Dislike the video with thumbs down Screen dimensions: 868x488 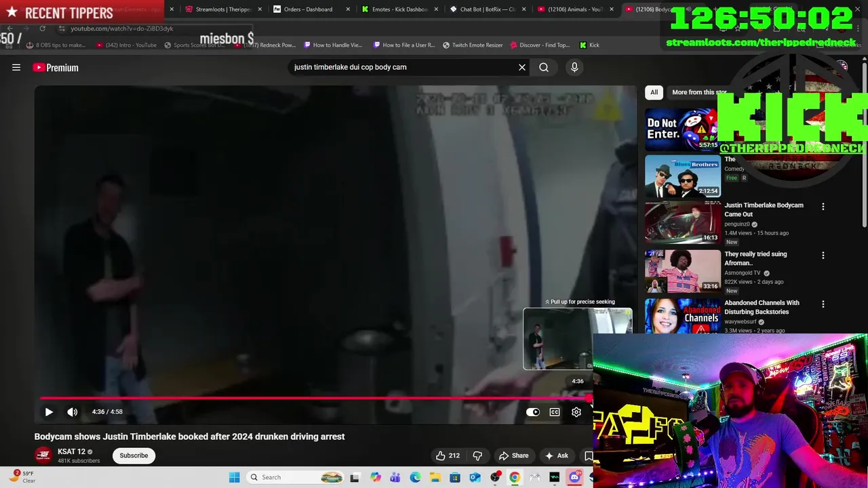[x=477, y=455]
